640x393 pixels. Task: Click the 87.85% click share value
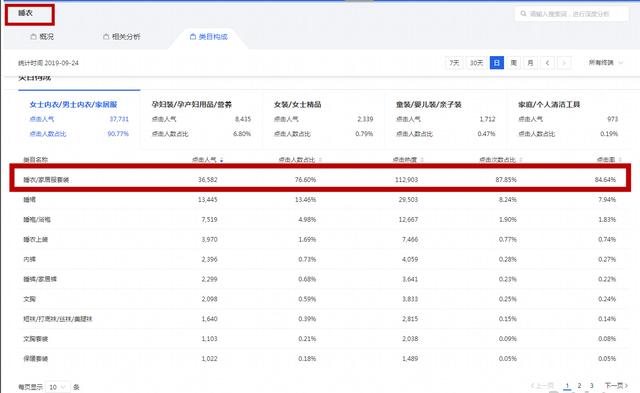(506, 180)
